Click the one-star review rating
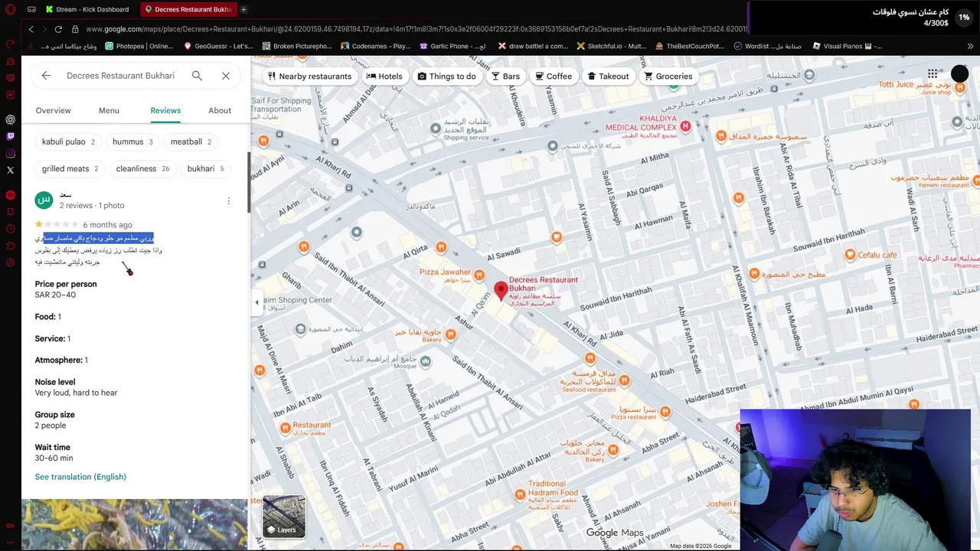Image resolution: width=980 pixels, height=551 pixels. pyautogui.click(x=57, y=224)
